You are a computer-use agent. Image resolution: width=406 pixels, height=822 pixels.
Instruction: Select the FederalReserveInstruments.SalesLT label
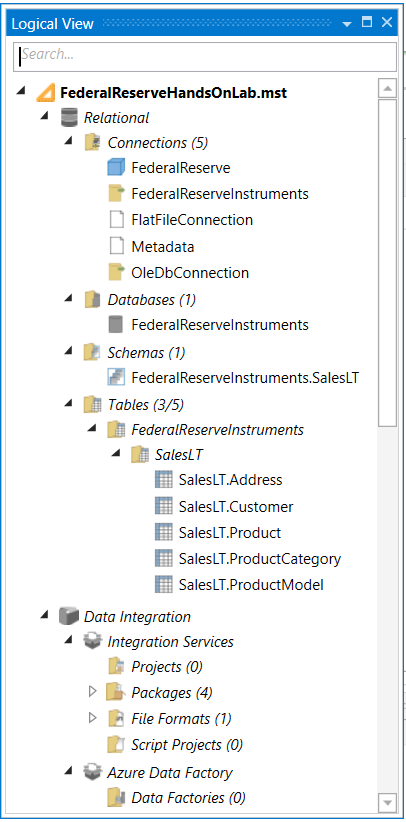click(x=245, y=377)
